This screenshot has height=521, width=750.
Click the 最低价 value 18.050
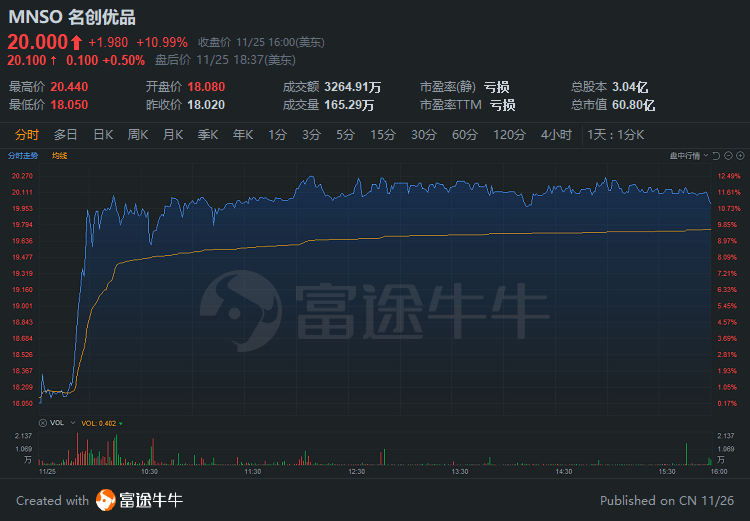(69, 105)
